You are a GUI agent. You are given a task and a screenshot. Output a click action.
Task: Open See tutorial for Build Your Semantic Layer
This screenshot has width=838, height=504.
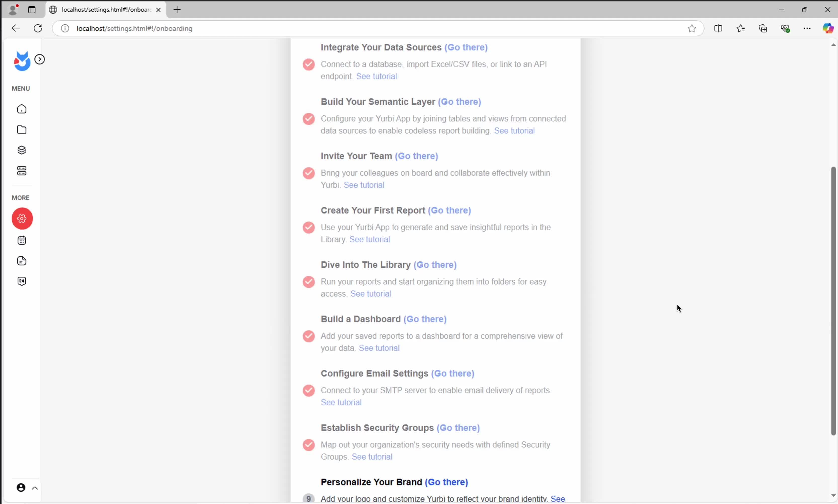click(514, 131)
